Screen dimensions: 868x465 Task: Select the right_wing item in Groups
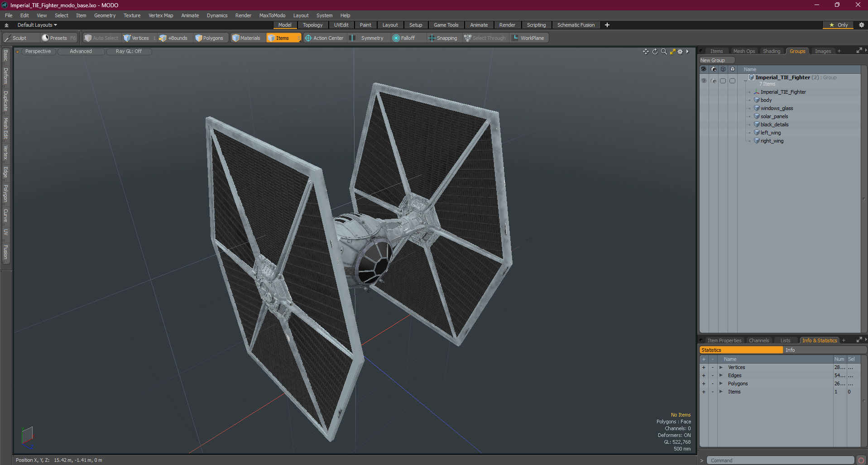(772, 141)
